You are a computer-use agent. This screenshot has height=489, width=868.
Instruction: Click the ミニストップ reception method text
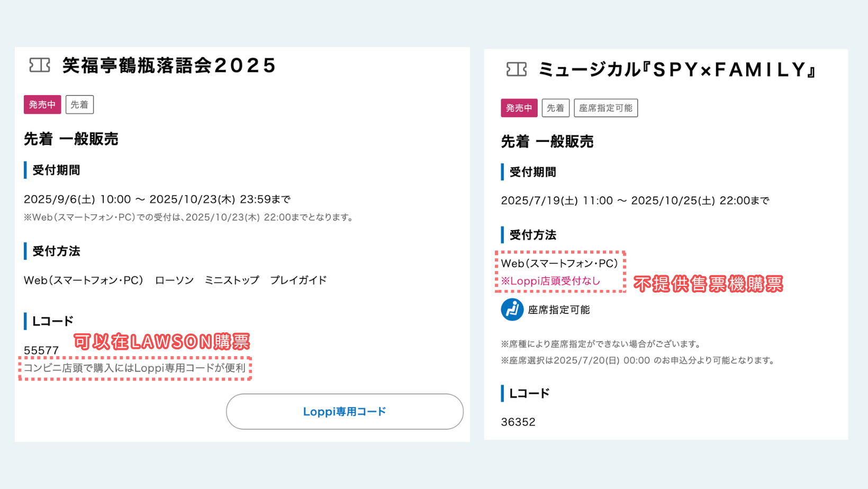point(232,280)
